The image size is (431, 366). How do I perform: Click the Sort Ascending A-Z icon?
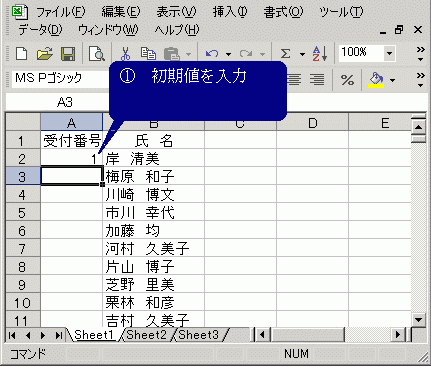[319, 53]
